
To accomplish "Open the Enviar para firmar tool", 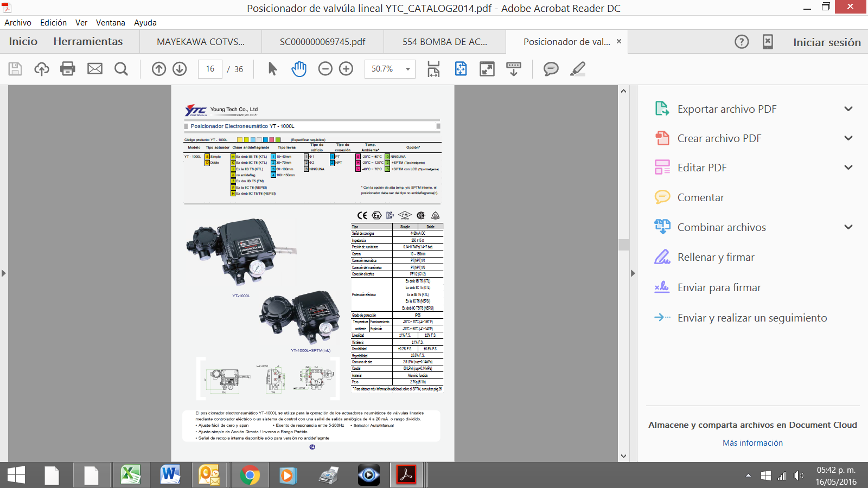I will [x=719, y=287].
